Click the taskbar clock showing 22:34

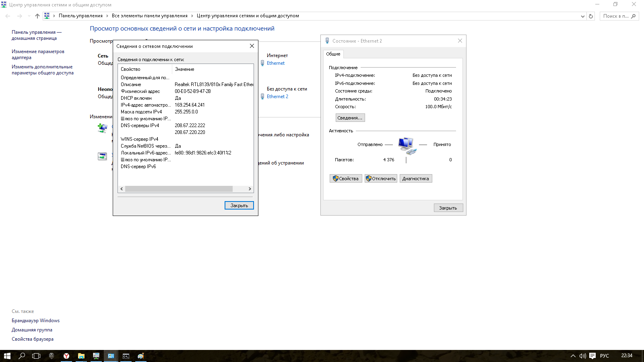tap(627, 356)
